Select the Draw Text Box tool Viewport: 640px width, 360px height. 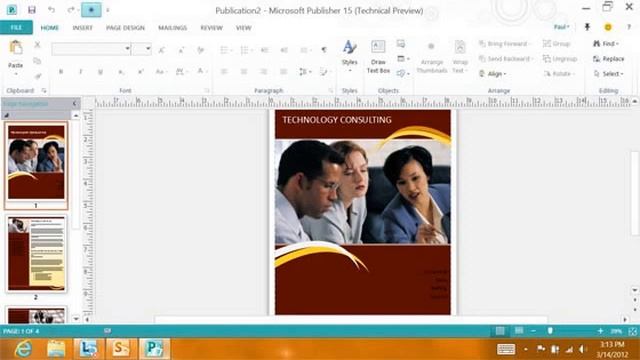(378, 57)
